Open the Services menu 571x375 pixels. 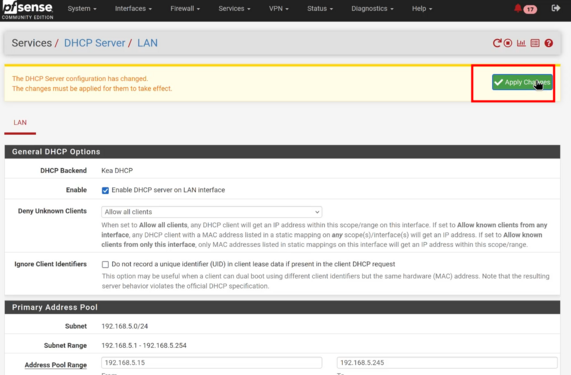[234, 9]
